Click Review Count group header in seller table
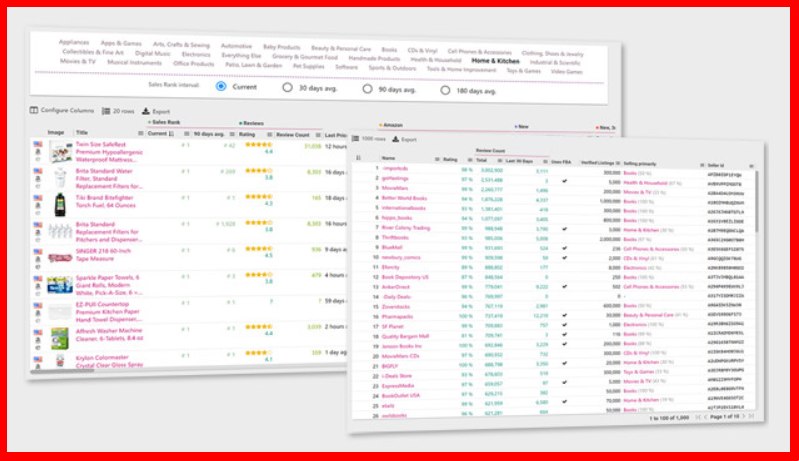Viewport: 799px width, 461px height. (x=490, y=151)
